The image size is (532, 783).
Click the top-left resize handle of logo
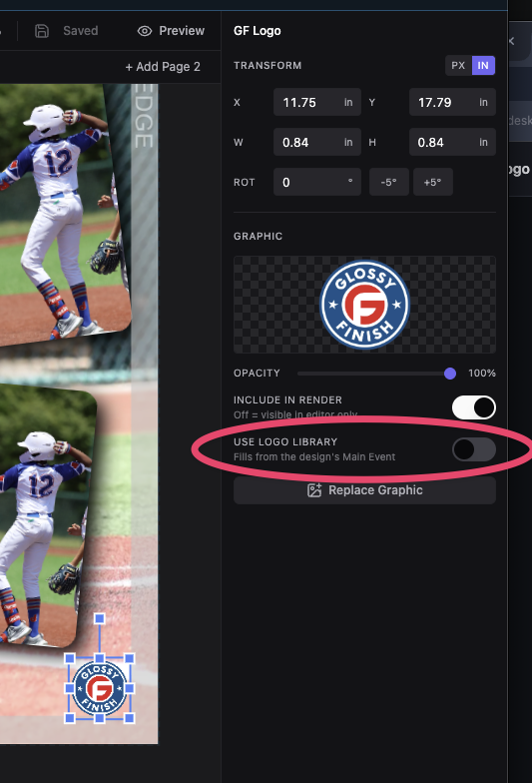click(70, 658)
